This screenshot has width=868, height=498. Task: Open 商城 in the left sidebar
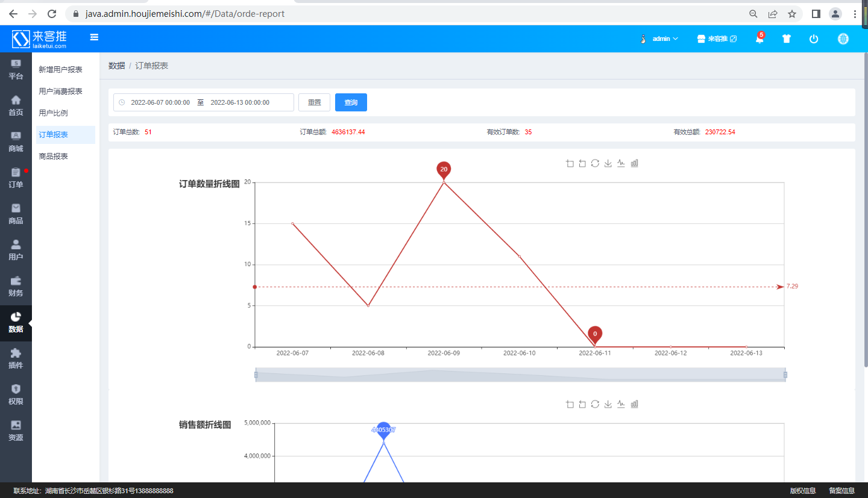(16, 142)
